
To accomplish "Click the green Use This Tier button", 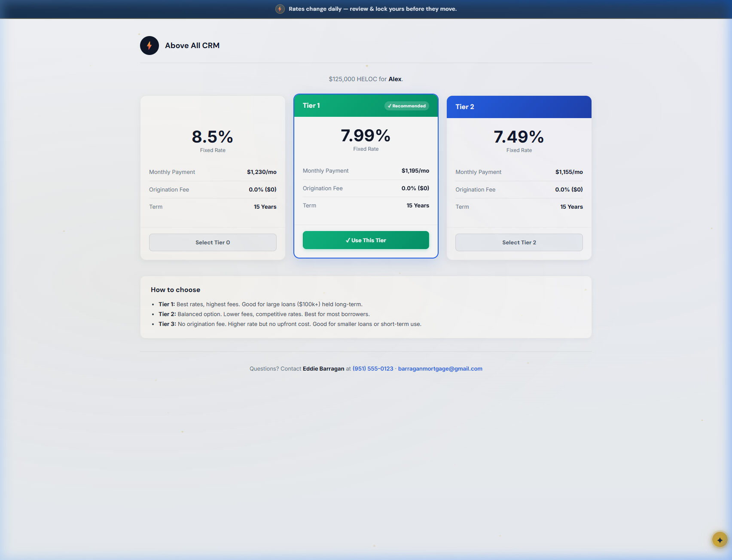I will [366, 240].
